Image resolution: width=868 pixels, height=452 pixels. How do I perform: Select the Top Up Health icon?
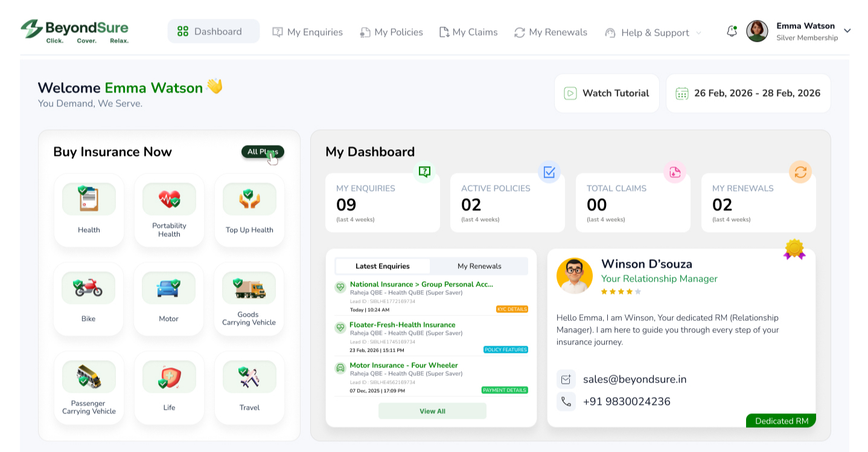pyautogui.click(x=249, y=199)
